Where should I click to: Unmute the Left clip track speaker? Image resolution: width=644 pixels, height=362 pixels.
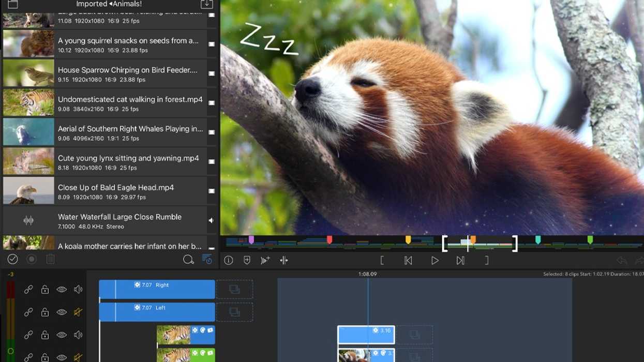coord(78,312)
